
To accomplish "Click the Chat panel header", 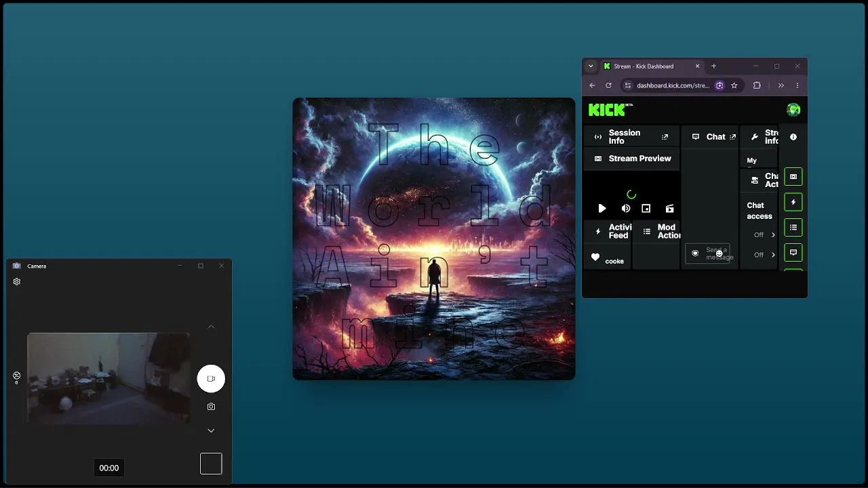I will (x=709, y=137).
